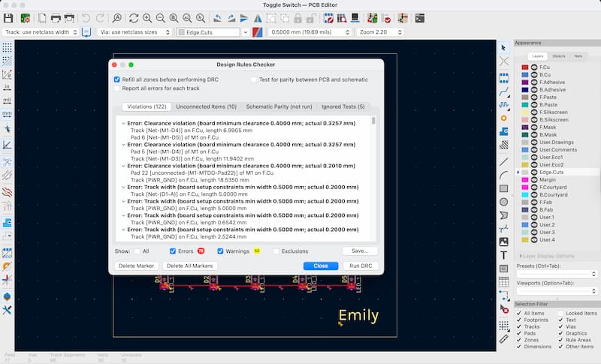Open the scripting console icon

click(x=420, y=18)
